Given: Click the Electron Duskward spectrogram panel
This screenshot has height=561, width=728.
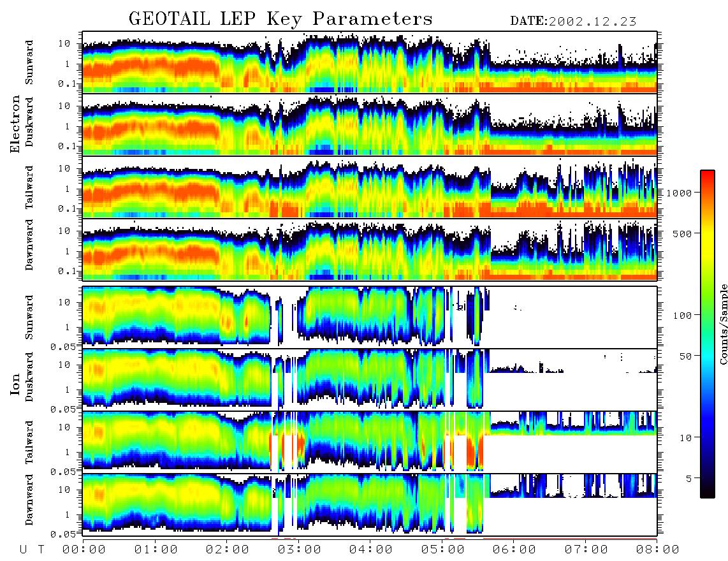Looking at the screenshot, I should point(370,124).
